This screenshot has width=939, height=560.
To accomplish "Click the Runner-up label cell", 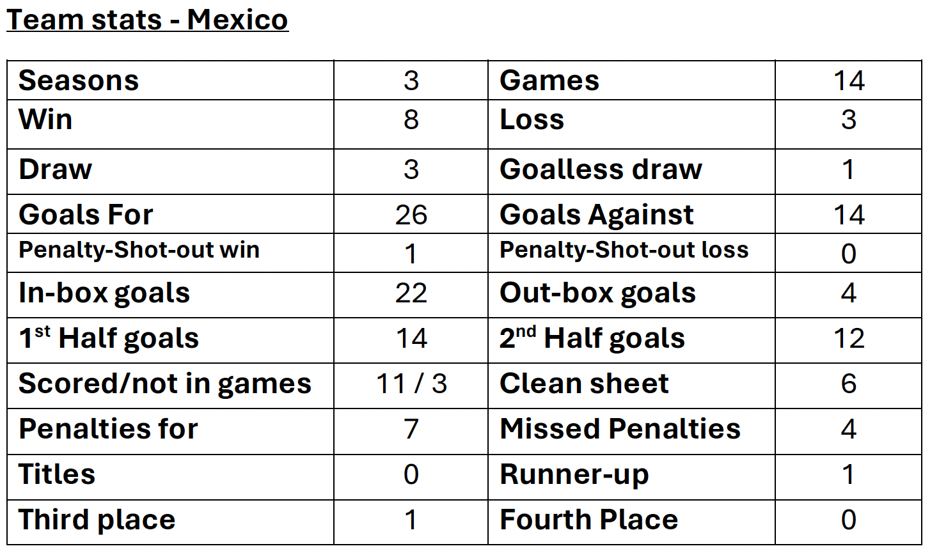I will [631, 478].
